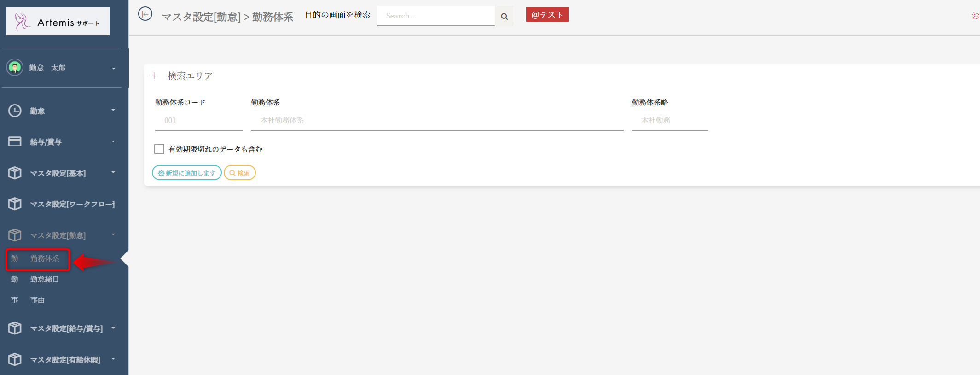Click the sidebar collapse back-arrow icon
This screenshot has width=980, height=375.
click(x=145, y=14)
